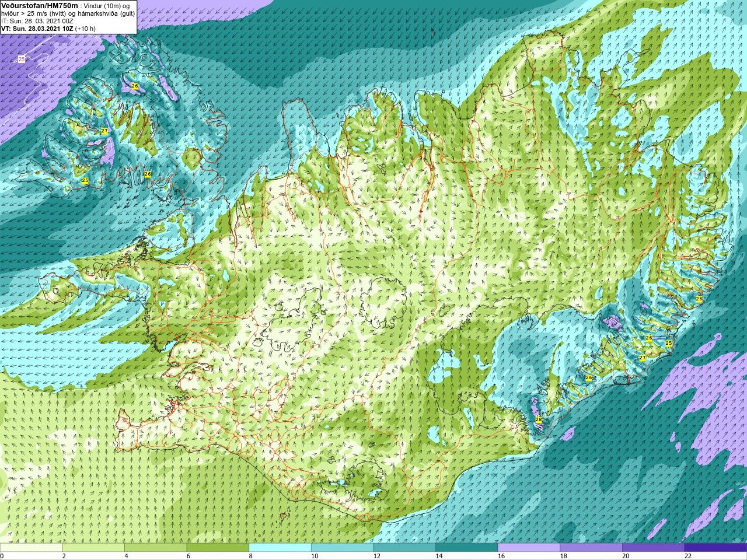Click the 'VT: Sun. 28.03.2021 10Z (+10 h)' line
The image size is (747, 560).
[x=48, y=29]
